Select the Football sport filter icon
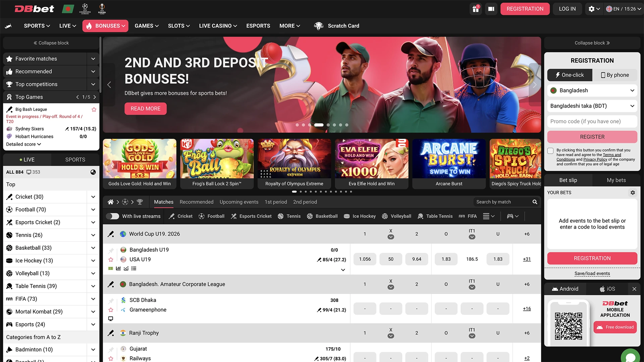Image resolution: width=644 pixels, height=362 pixels. [202, 216]
